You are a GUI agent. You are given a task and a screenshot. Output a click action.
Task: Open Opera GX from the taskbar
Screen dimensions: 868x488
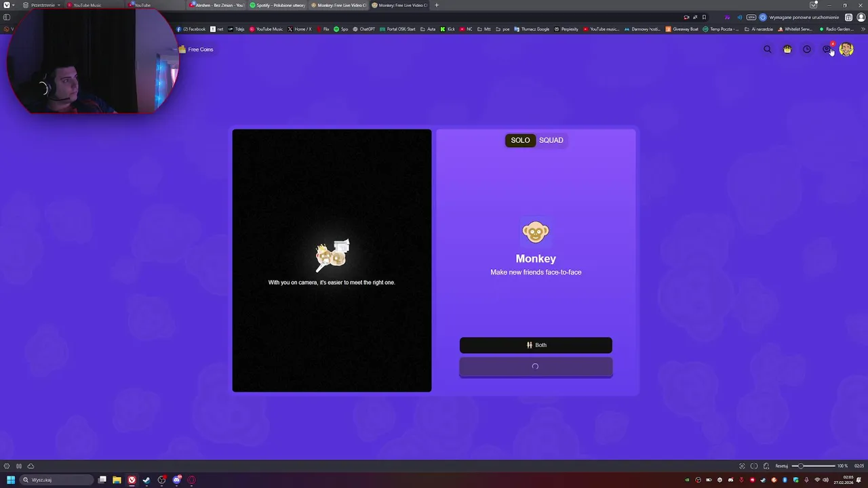click(191, 480)
